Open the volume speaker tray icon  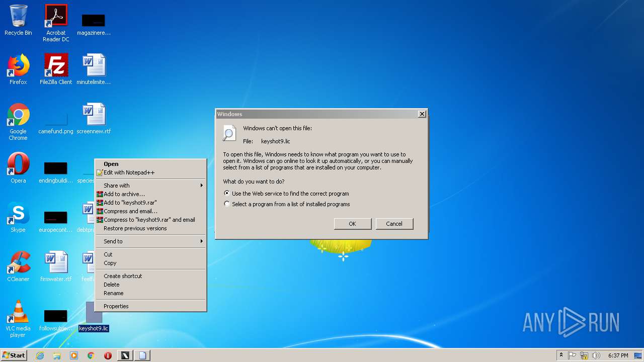coord(596,355)
